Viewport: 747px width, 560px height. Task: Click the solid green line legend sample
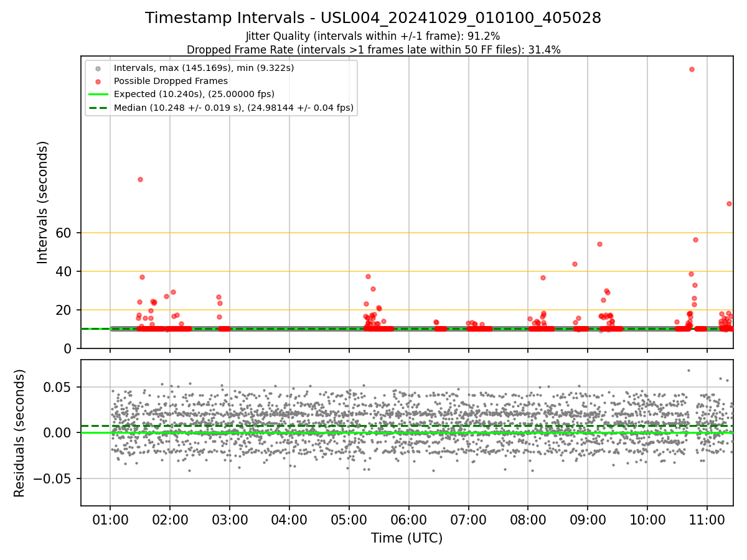click(98, 95)
